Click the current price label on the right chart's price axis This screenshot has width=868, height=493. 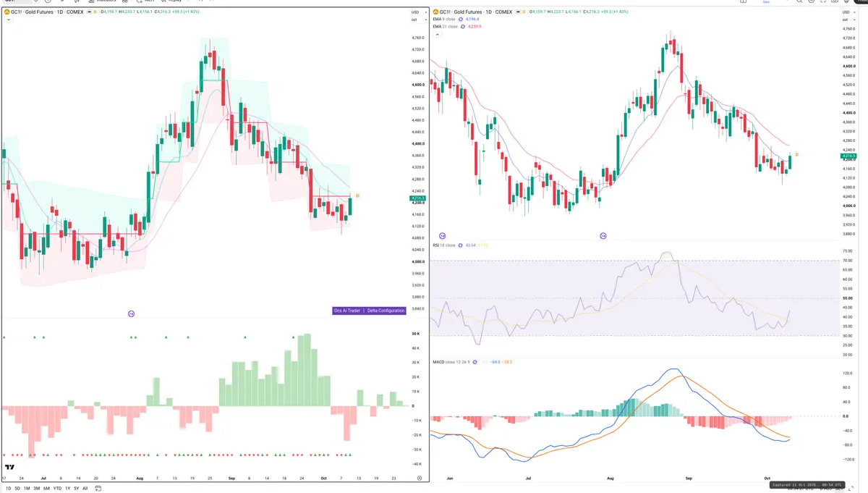[x=849, y=156]
